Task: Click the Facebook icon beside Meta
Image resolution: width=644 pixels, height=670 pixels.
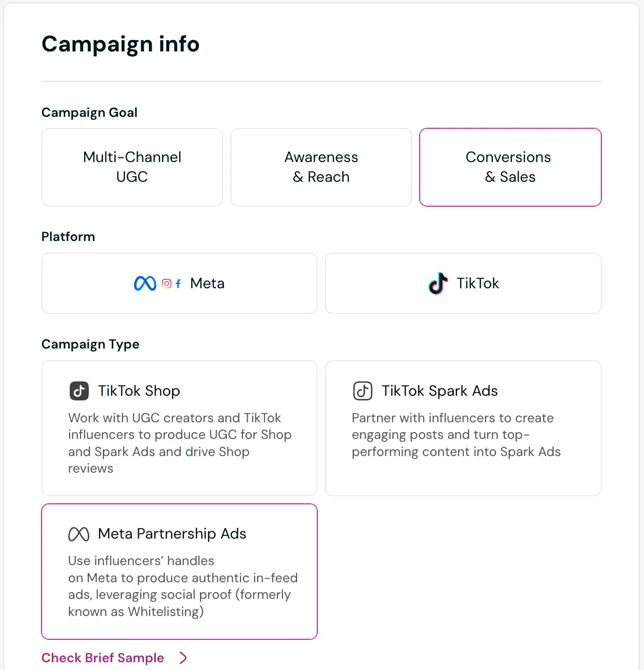Action: 178,284
